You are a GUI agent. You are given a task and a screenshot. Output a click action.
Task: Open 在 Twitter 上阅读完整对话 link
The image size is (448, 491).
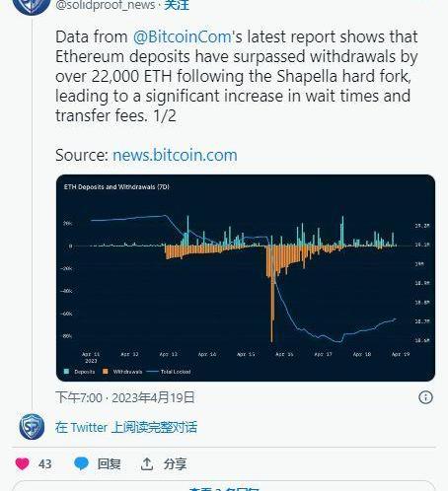[x=126, y=427]
